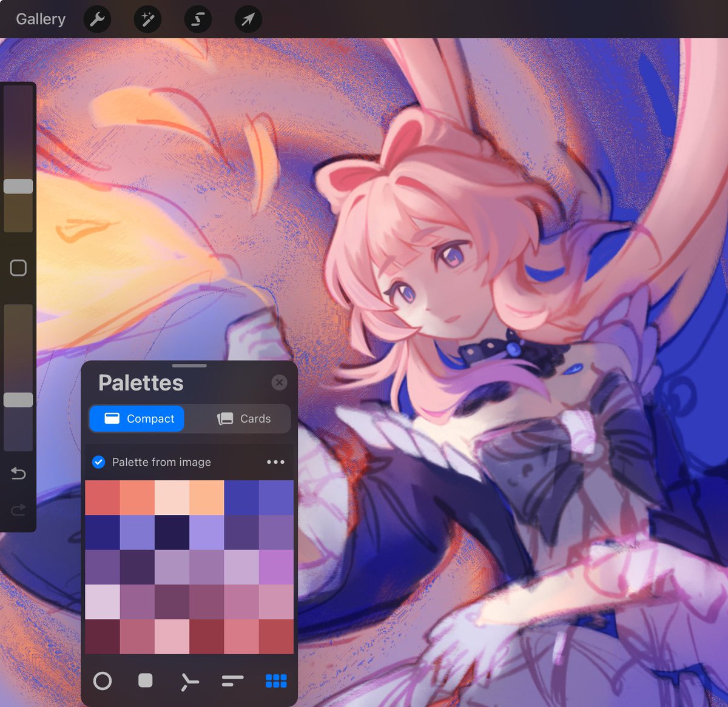Switch palettes to Cards view
Viewport: 728px width, 707px height.
(x=243, y=418)
